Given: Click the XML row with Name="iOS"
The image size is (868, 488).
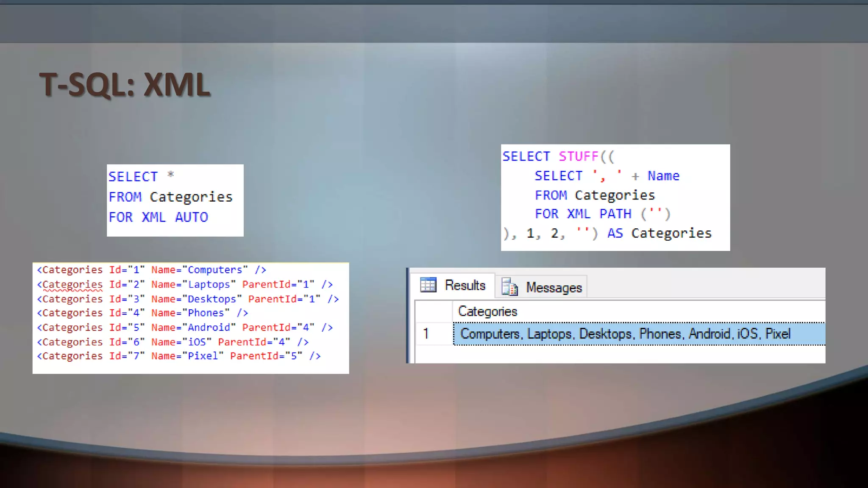Looking at the screenshot, I should (173, 342).
